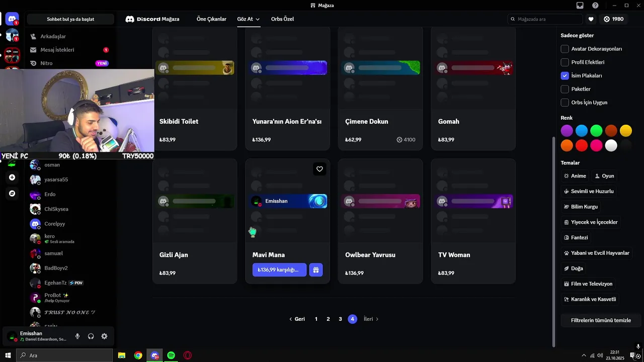This screenshot has height=362, width=644.
Task: Toggle Profil Efektleri checkbox
Action: click(565, 62)
